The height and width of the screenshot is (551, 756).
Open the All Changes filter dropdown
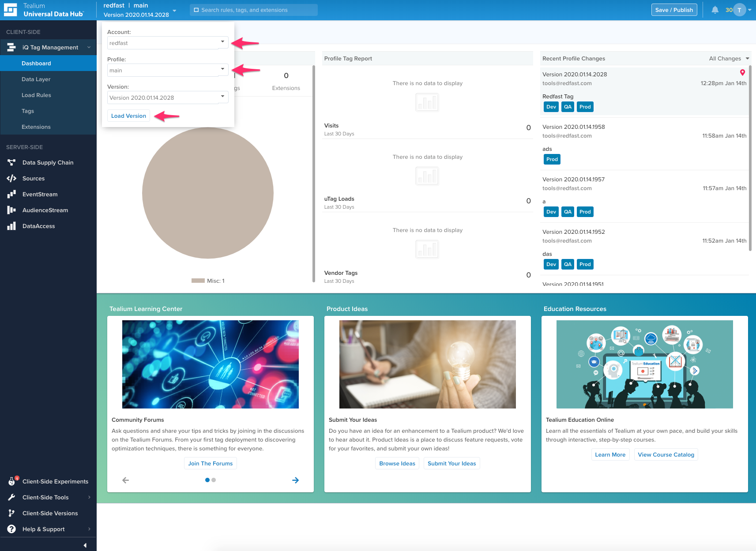pyautogui.click(x=729, y=58)
